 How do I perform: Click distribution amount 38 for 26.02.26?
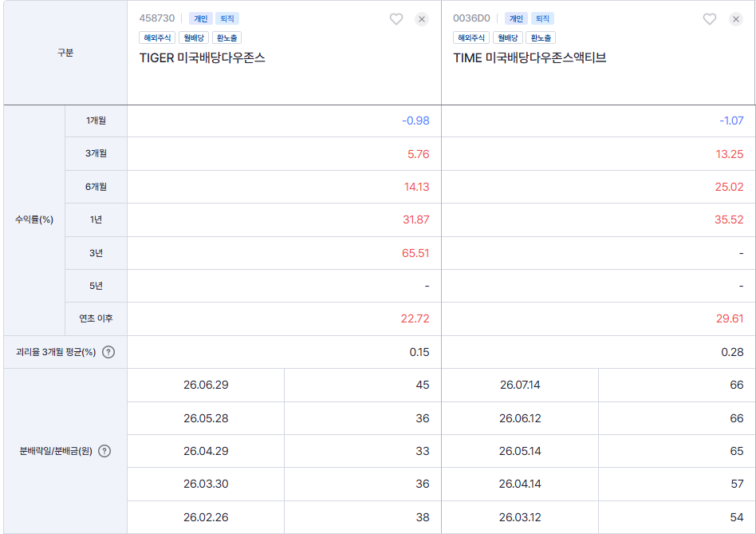423,517
